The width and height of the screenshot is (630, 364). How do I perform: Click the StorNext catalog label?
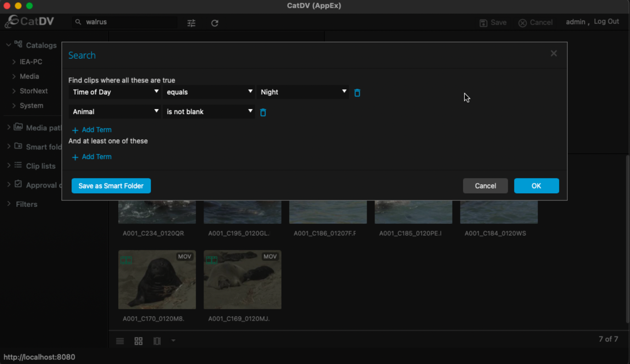coord(33,91)
